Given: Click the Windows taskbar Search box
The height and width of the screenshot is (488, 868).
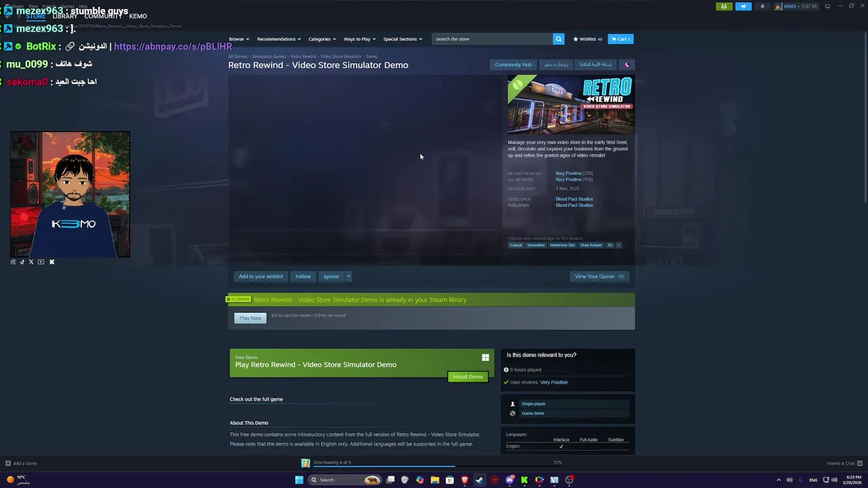Looking at the screenshot, I should [x=344, y=480].
